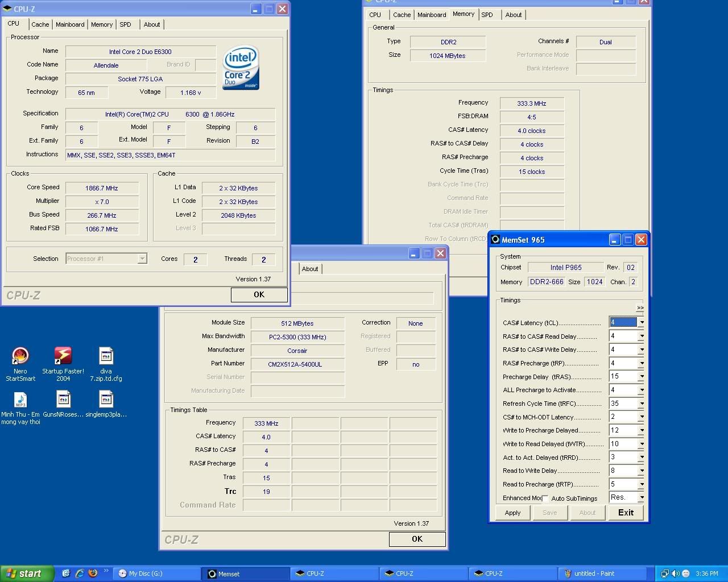Click Rated FSB 1066.7 MHz value

point(102,229)
